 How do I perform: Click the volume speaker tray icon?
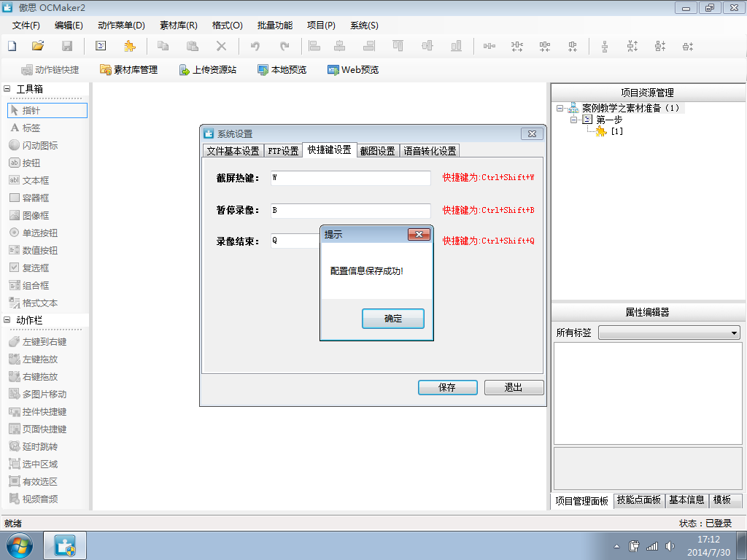point(670,546)
